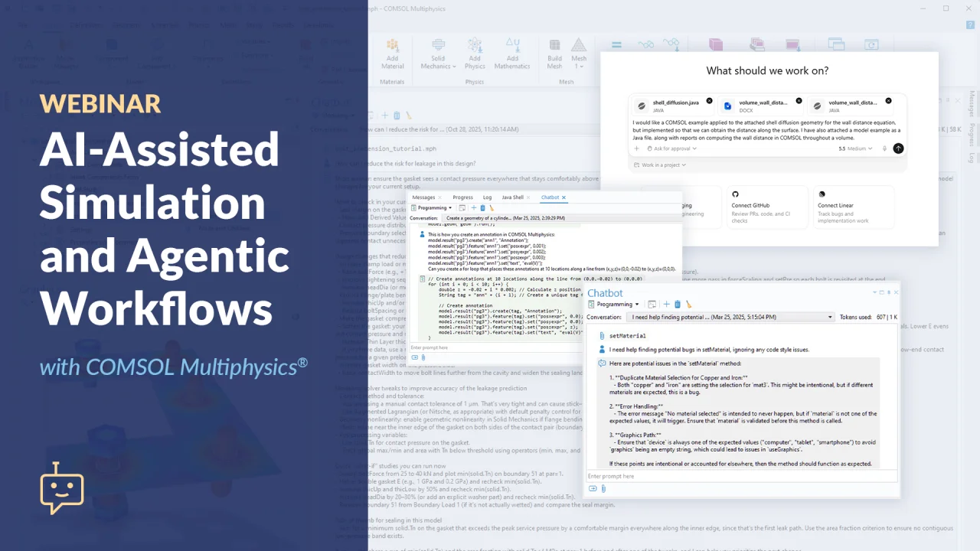Viewport: 980px width, 551px height.
Task: Expand the Work in a project dropdown
Action: pyautogui.click(x=659, y=165)
